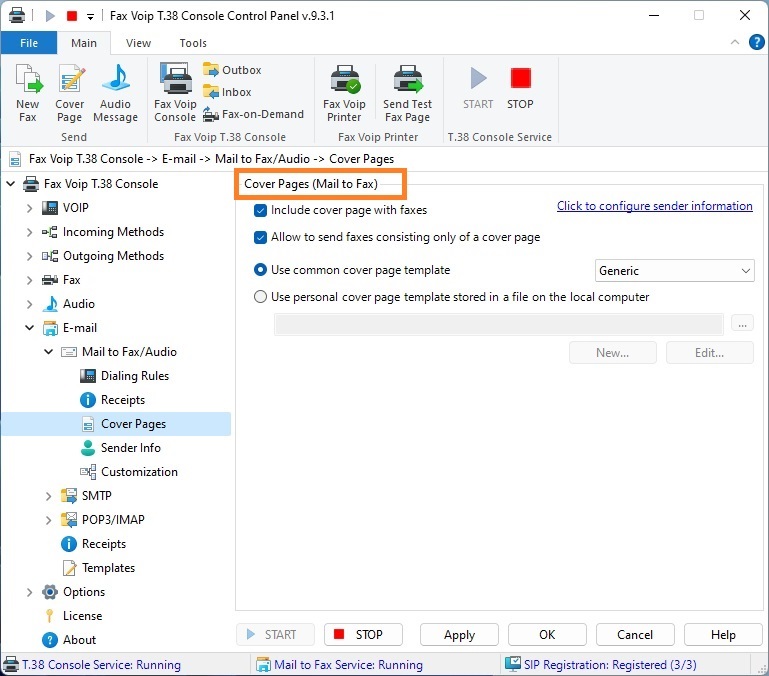Image resolution: width=769 pixels, height=676 pixels.
Task: Switch to the Tools ribbon tab
Action: pyautogui.click(x=193, y=43)
